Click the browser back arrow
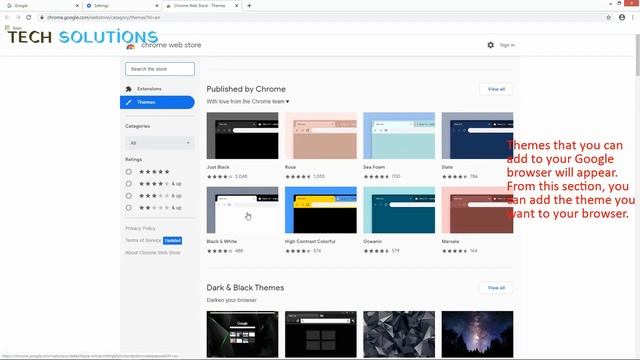640x360 pixels. click(7, 18)
